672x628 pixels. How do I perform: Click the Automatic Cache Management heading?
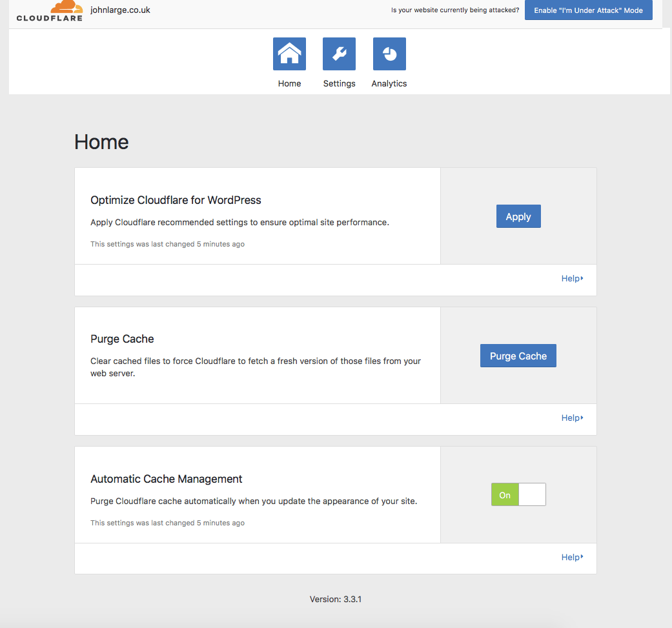point(167,479)
